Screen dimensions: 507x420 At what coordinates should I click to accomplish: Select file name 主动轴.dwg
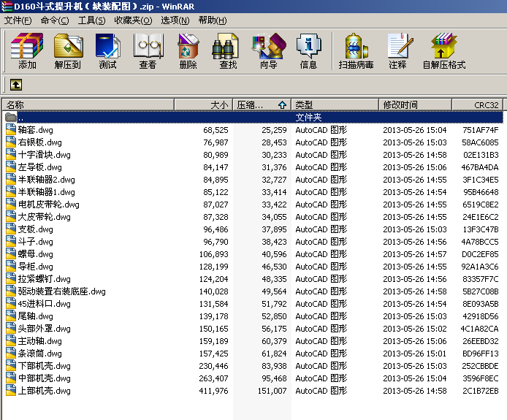(x=39, y=341)
